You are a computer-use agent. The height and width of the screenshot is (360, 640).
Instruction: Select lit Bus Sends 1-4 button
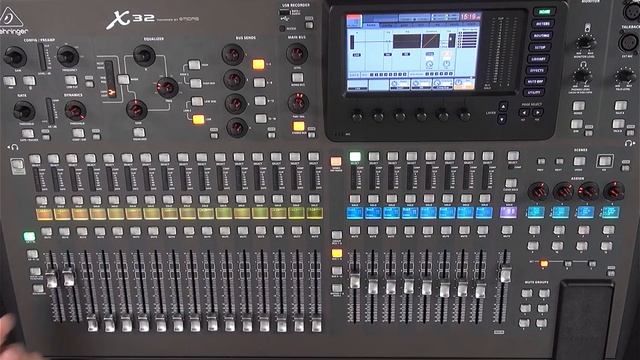pyautogui.click(x=258, y=64)
